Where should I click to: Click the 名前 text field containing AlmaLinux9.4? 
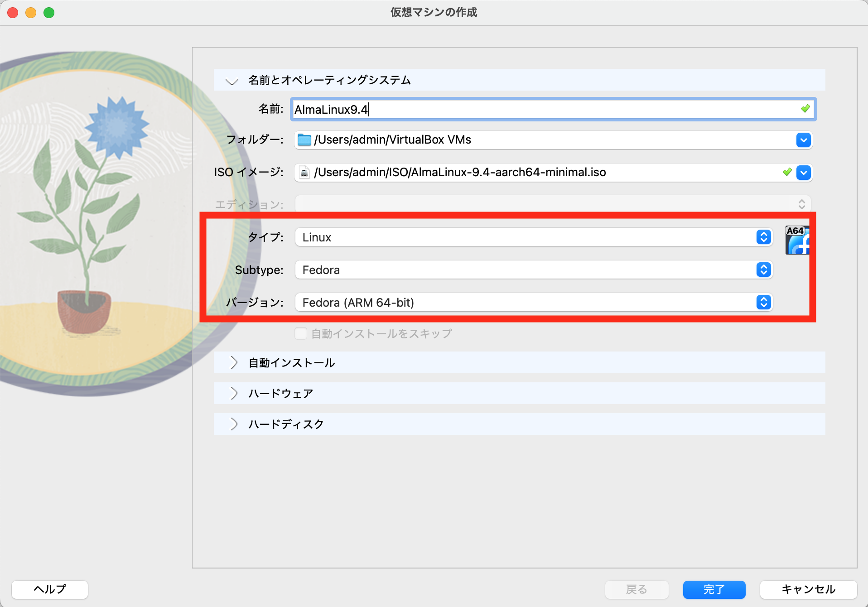[x=553, y=109]
